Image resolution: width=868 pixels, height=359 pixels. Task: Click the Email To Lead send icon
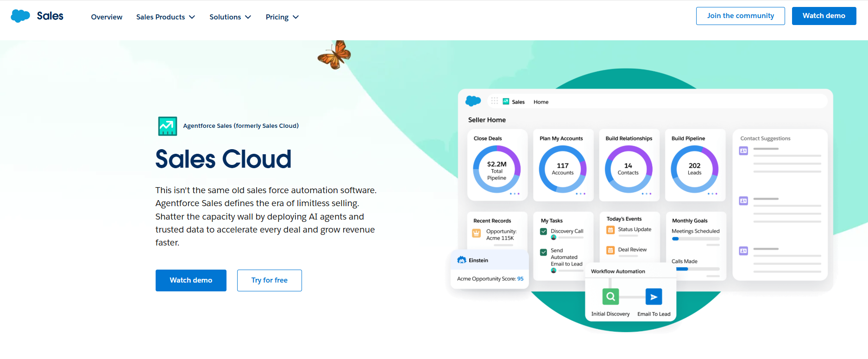coord(654,296)
